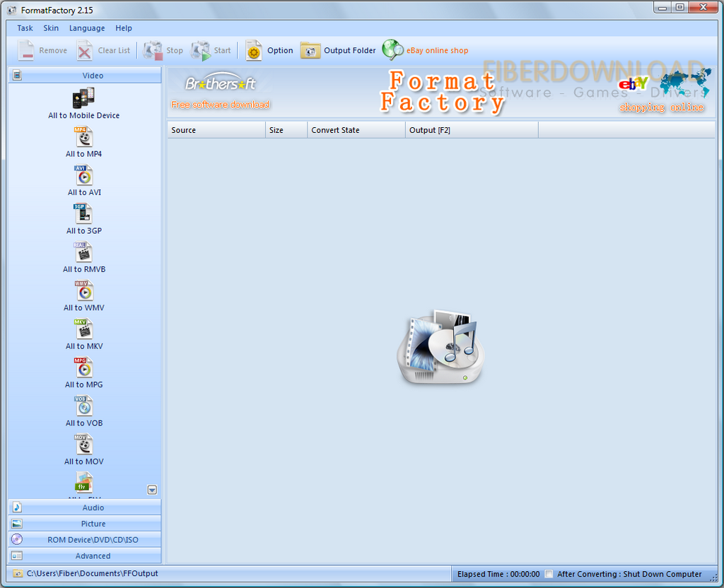Viewport: 724px width, 588px height.
Task: Click the Clear List toolbar button
Action: point(104,50)
